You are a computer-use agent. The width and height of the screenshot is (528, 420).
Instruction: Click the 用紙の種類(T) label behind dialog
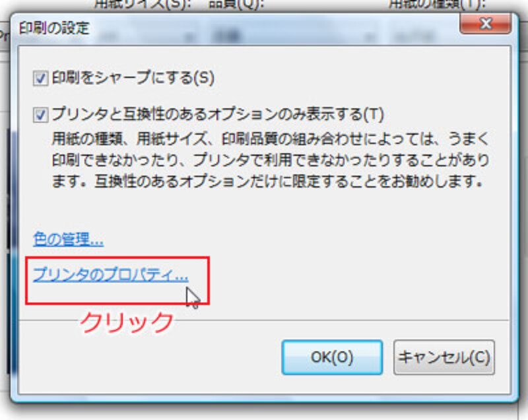[437, 5]
